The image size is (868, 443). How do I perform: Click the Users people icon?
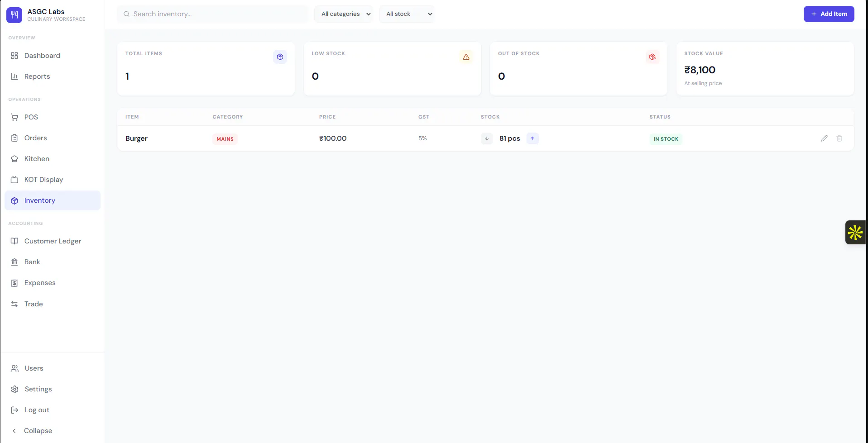click(15, 368)
